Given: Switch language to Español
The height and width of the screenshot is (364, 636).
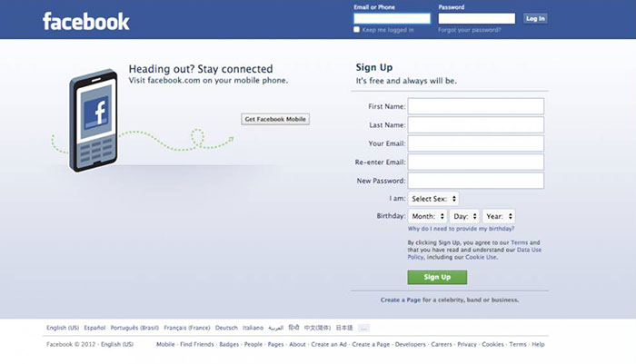Looking at the screenshot, I should coord(94,328).
